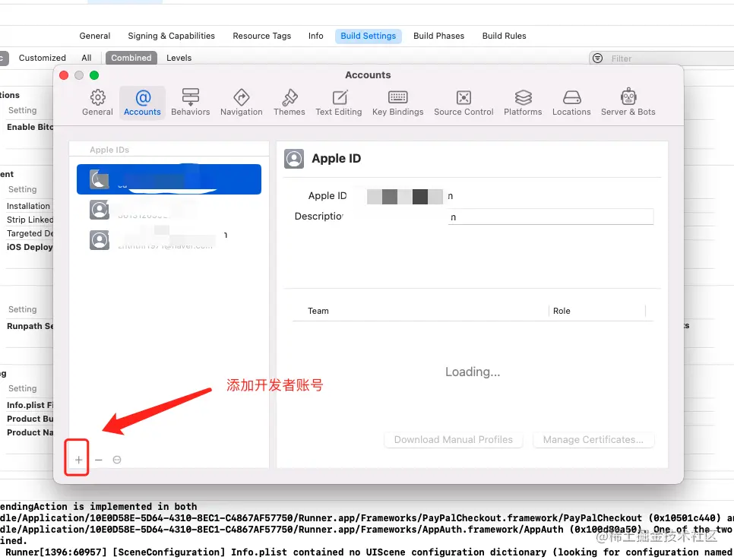Select the Build Settings tab
The height and width of the screenshot is (560, 734).
coord(368,36)
